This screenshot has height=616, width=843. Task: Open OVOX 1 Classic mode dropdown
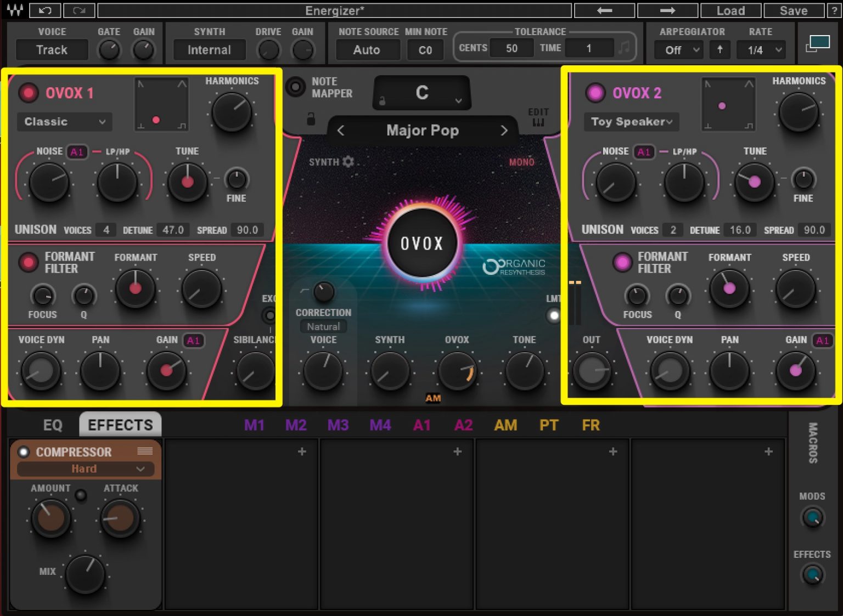(x=64, y=122)
